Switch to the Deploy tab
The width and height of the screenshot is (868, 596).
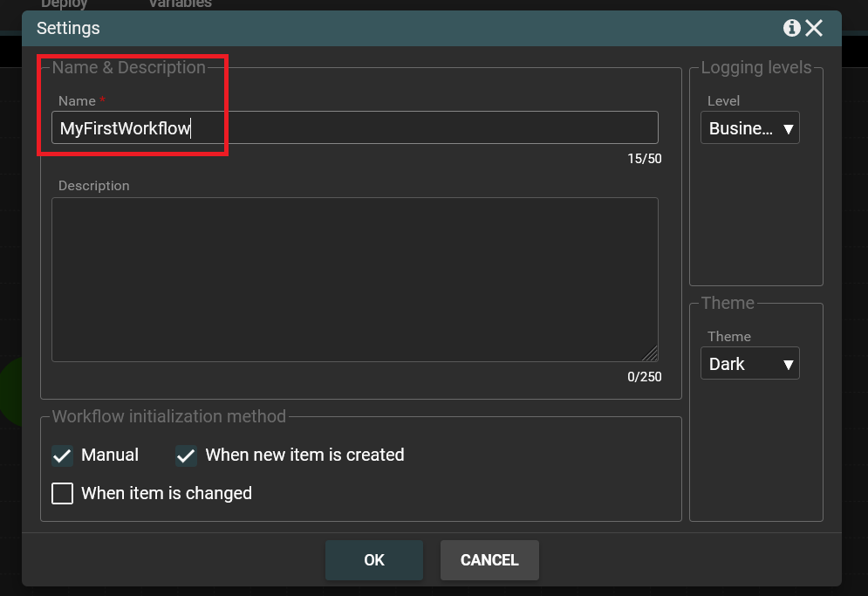click(x=65, y=4)
